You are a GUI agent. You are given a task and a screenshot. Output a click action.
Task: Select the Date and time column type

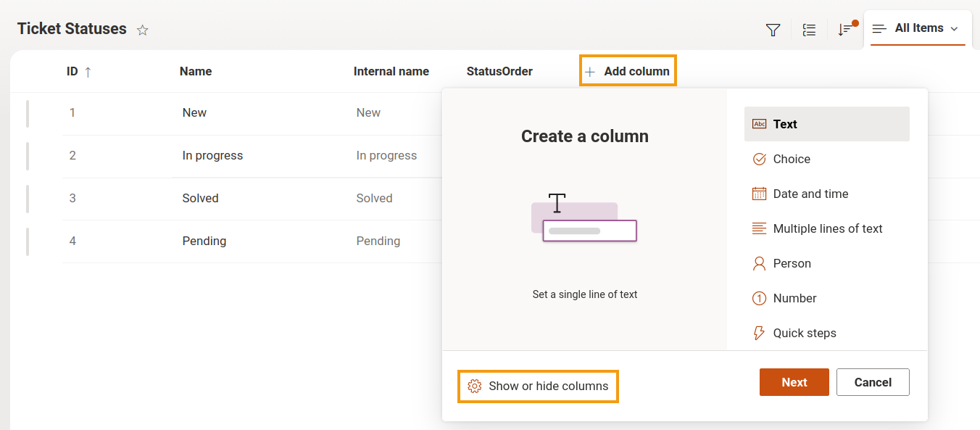coord(827,194)
